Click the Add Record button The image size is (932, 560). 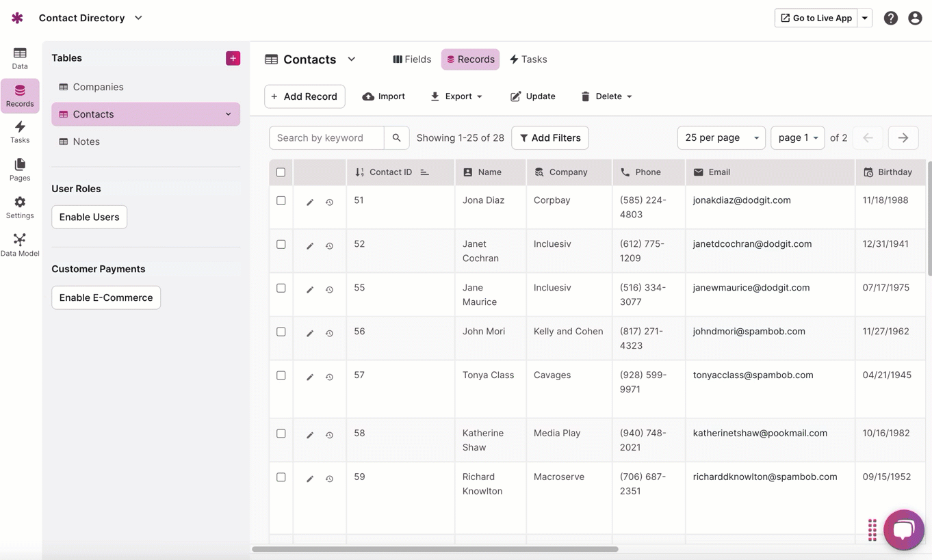pos(305,96)
